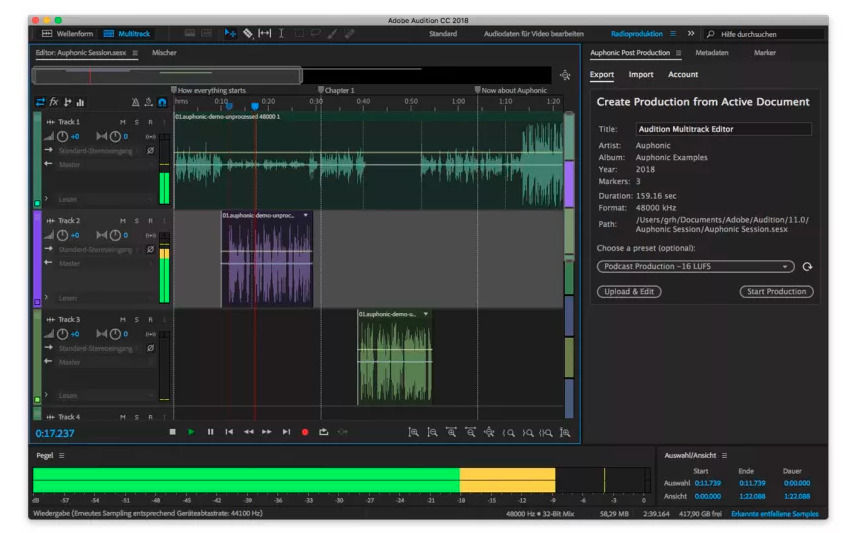This screenshot has height=533, width=843.
Task: Open Track 2 Master output dropdown
Action: point(105,264)
